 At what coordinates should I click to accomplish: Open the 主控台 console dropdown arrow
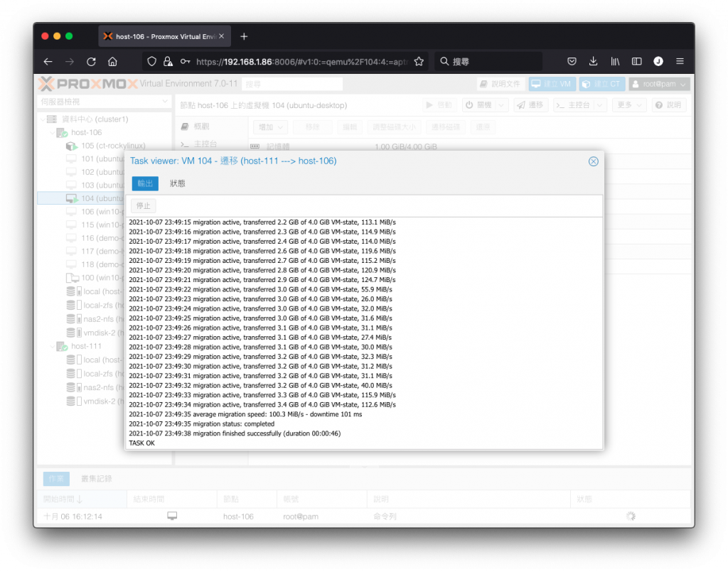click(x=600, y=105)
